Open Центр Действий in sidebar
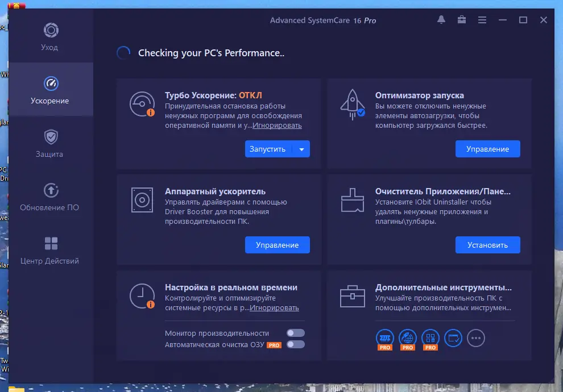563x392 pixels. coord(51,249)
